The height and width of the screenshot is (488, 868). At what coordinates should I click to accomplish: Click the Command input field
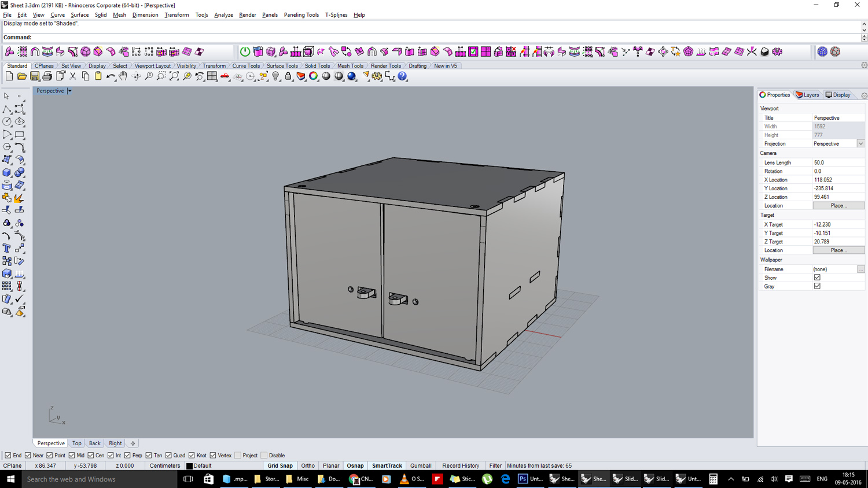click(446, 38)
